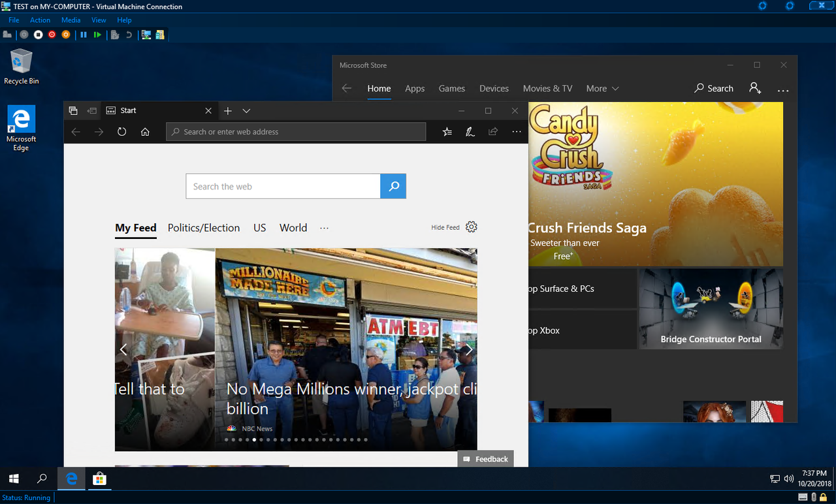The height and width of the screenshot is (504, 836).
Task: Open feed settings gear icon
Action: pyautogui.click(x=472, y=227)
